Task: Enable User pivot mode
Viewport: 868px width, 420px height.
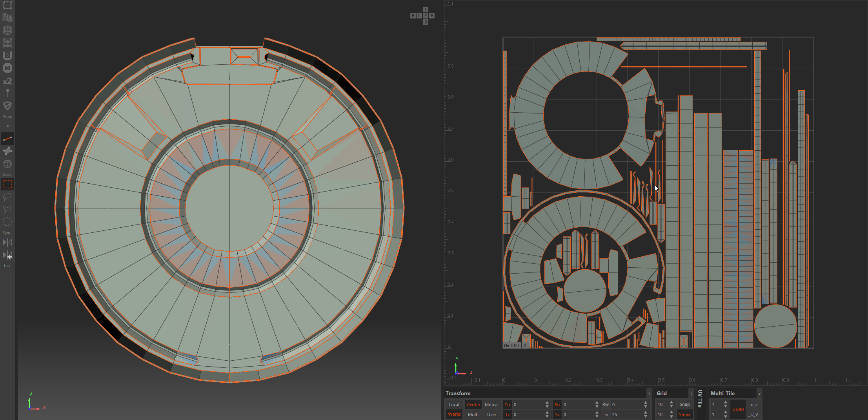Action: pyautogui.click(x=491, y=415)
